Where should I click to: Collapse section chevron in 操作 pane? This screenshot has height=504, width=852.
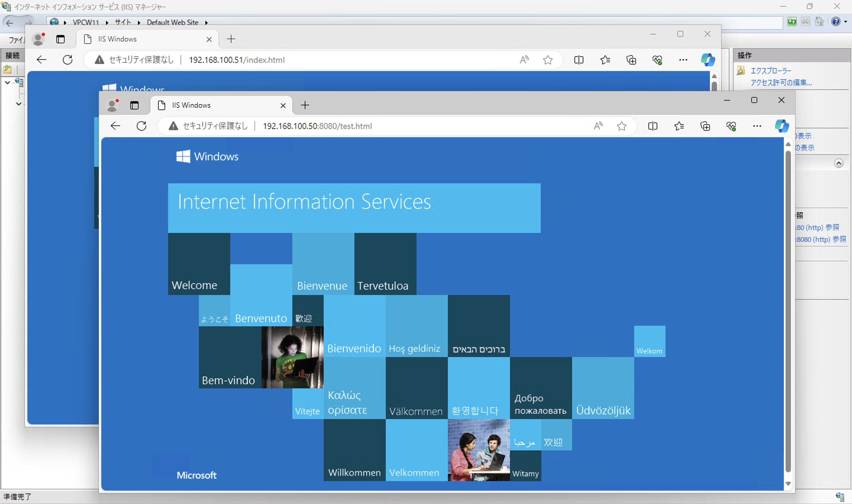tap(838, 163)
